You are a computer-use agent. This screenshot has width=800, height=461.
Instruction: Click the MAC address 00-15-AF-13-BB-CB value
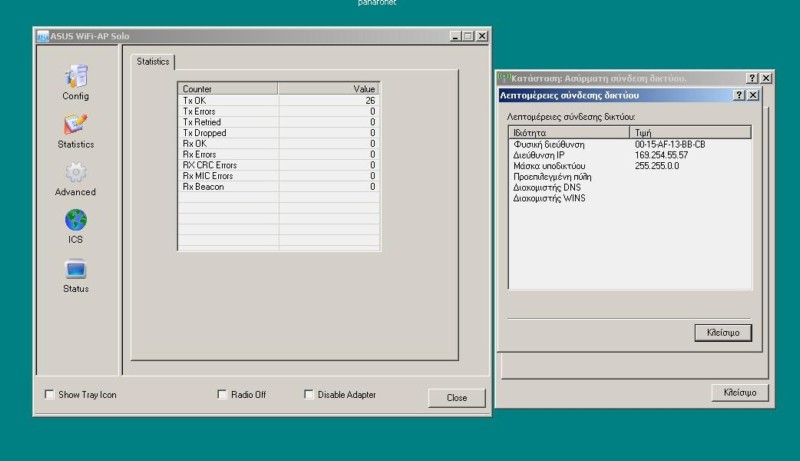[670, 144]
